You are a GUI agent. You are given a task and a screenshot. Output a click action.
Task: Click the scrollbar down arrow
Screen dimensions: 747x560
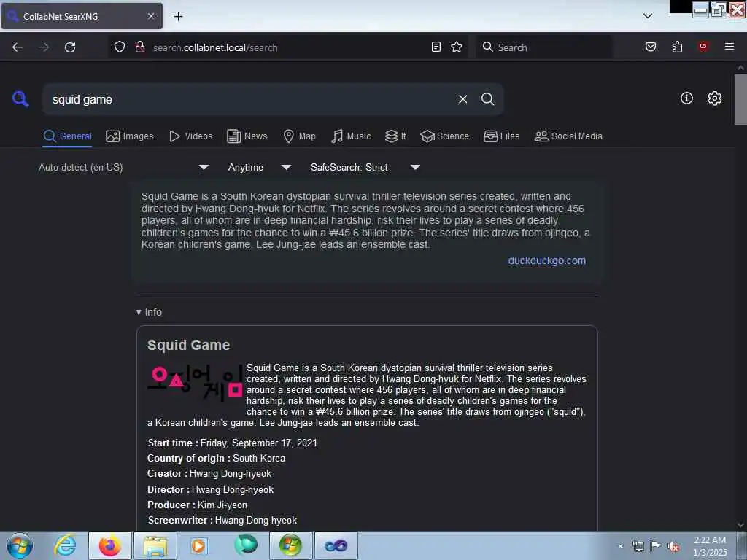(x=740, y=525)
